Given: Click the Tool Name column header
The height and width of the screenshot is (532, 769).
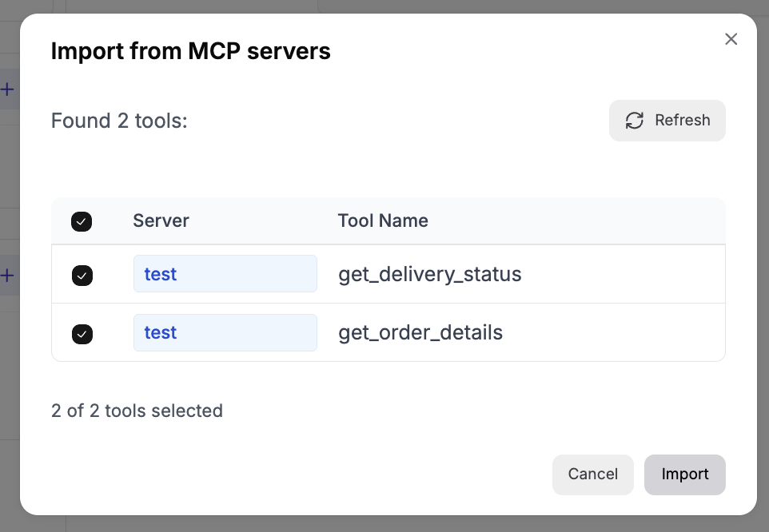Looking at the screenshot, I should point(383,220).
